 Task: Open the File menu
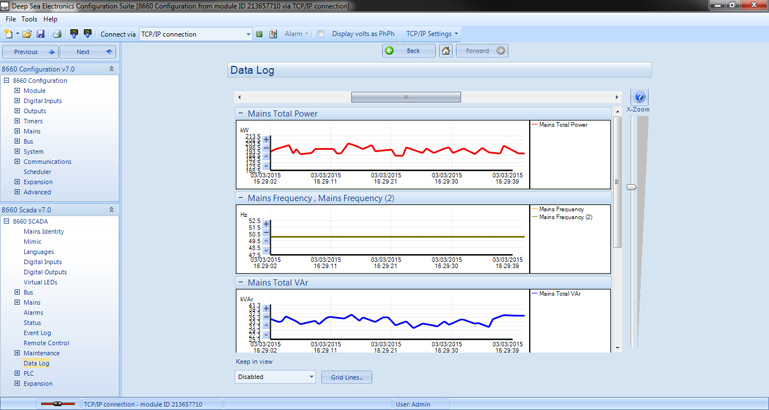(10, 19)
